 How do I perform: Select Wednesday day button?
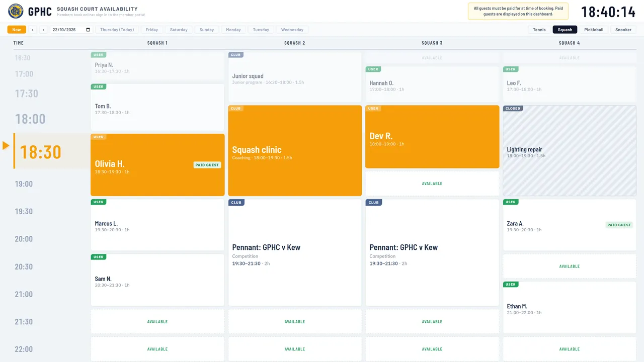(292, 30)
